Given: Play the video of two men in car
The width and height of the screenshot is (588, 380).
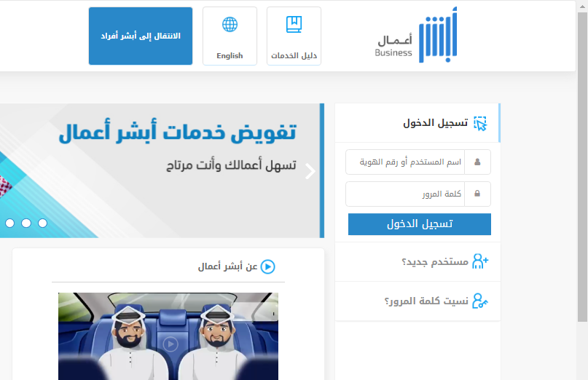Looking at the screenshot, I should 170,342.
